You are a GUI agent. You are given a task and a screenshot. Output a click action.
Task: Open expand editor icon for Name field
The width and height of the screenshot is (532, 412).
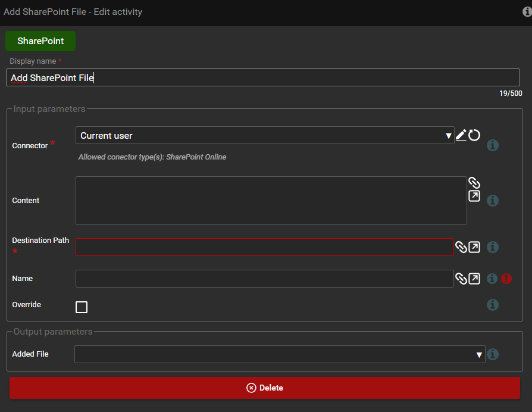474,279
